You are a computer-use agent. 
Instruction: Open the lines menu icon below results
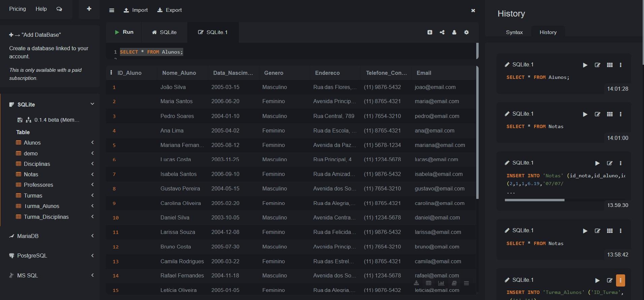pyautogui.click(x=466, y=283)
